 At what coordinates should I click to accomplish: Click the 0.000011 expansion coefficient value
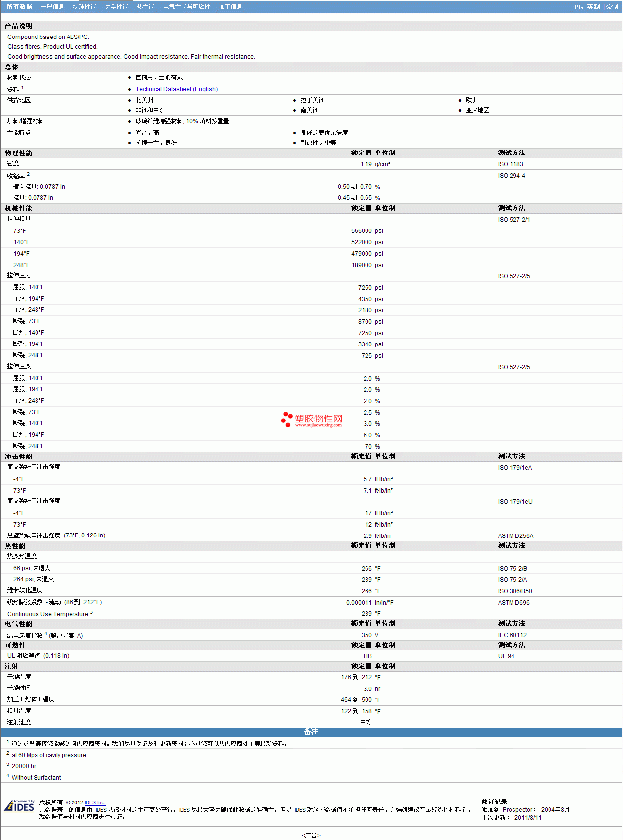pos(359,603)
